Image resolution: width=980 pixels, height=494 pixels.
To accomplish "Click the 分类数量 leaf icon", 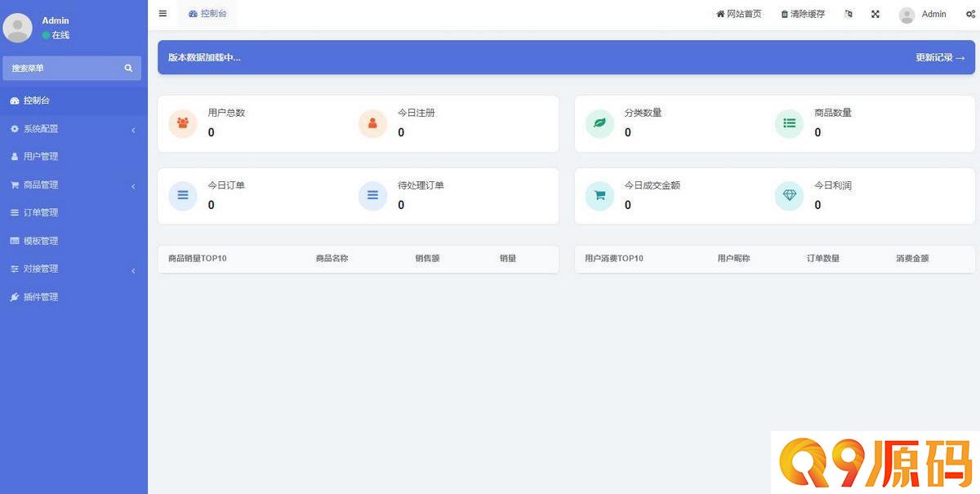I will click(x=599, y=124).
